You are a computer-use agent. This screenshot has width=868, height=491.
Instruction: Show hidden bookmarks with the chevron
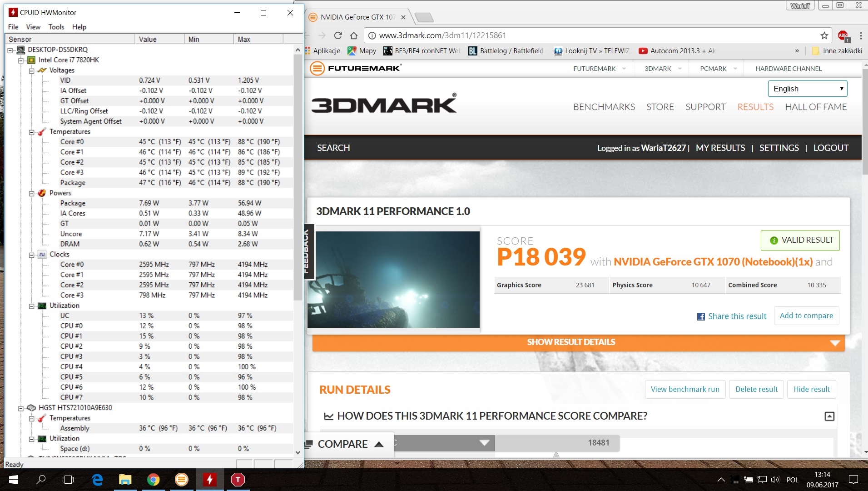(797, 51)
